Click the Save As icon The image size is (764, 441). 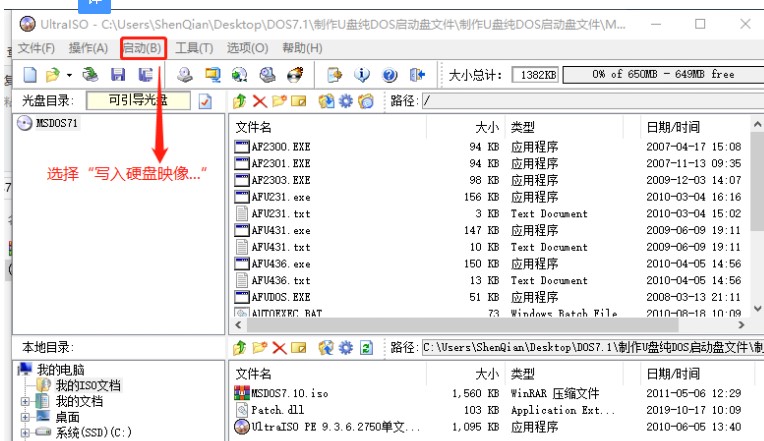(x=145, y=75)
